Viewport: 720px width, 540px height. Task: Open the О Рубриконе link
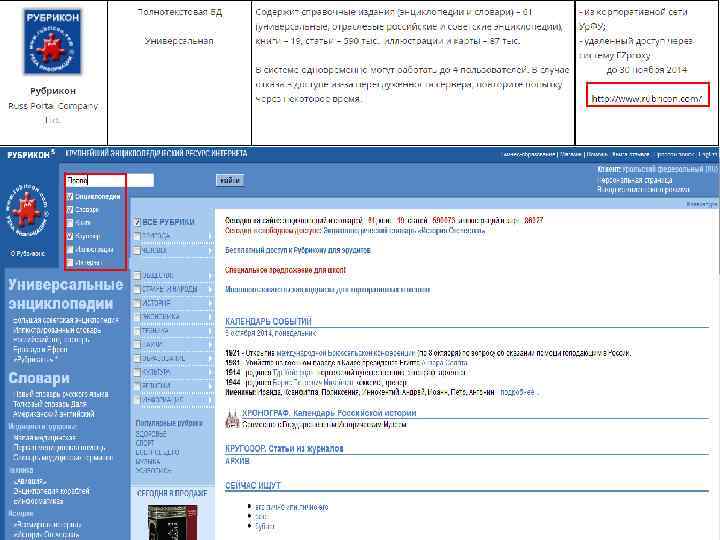tap(28, 253)
